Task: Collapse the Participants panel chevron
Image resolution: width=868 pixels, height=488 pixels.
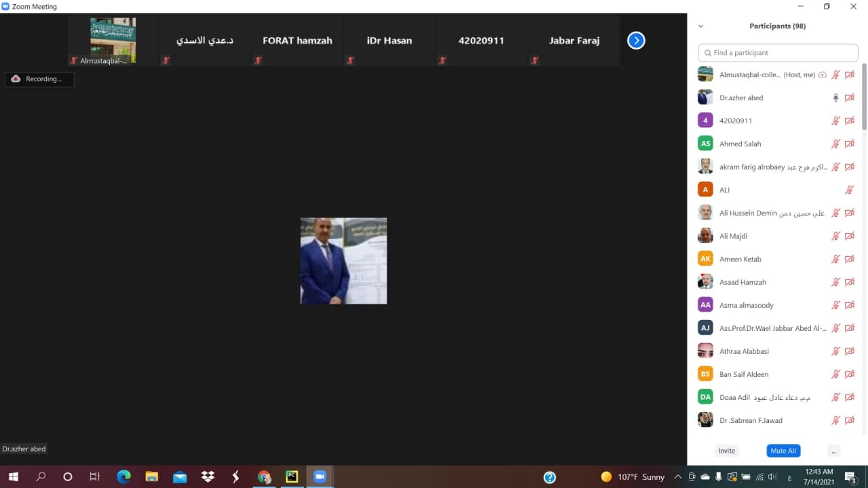Action: click(701, 26)
